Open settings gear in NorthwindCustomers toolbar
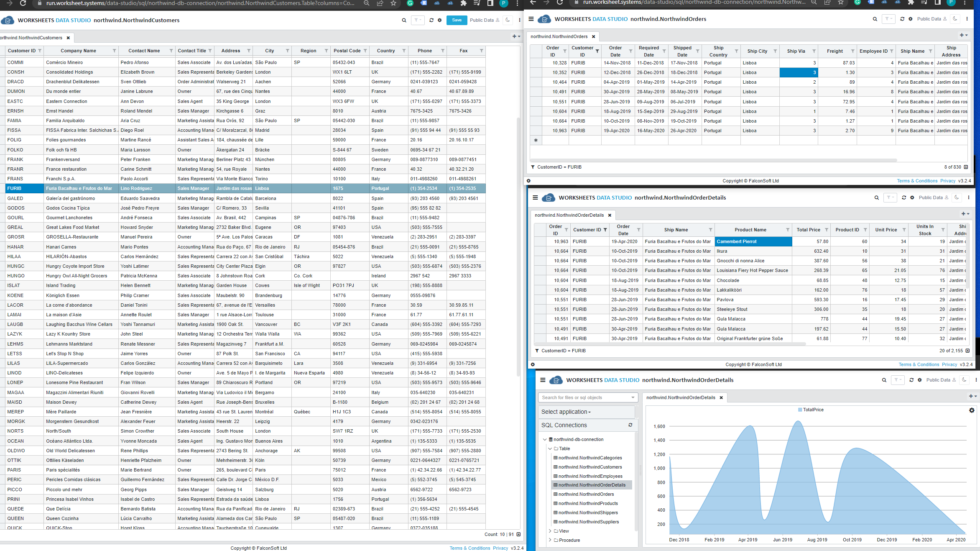 (440, 20)
